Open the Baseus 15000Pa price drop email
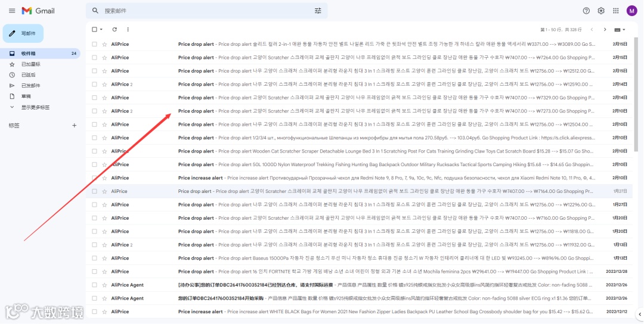The height and width of the screenshot is (324, 644). coord(360,258)
